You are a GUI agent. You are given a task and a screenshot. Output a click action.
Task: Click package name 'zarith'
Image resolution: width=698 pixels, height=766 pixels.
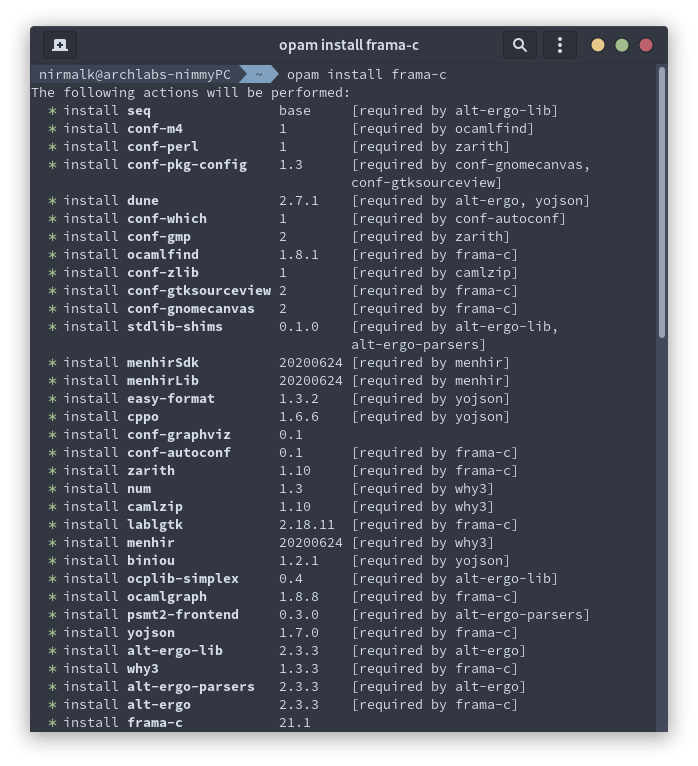point(151,471)
